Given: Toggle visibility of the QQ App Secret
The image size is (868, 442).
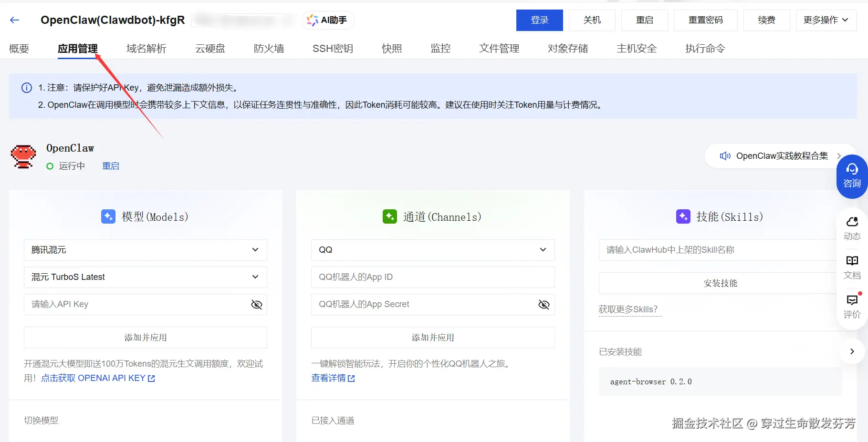Looking at the screenshot, I should 544,304.
